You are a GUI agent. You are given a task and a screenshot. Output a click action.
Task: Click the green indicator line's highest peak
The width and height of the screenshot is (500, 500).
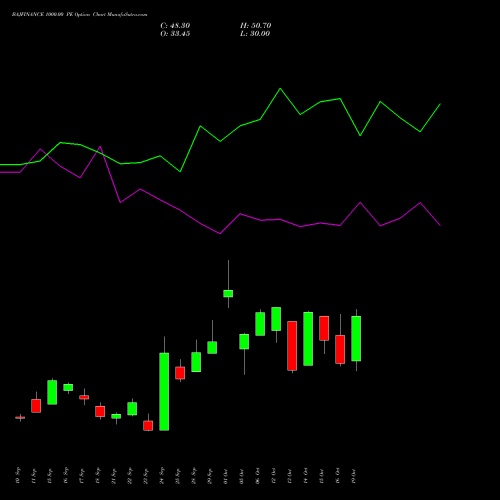click(280, 89)
